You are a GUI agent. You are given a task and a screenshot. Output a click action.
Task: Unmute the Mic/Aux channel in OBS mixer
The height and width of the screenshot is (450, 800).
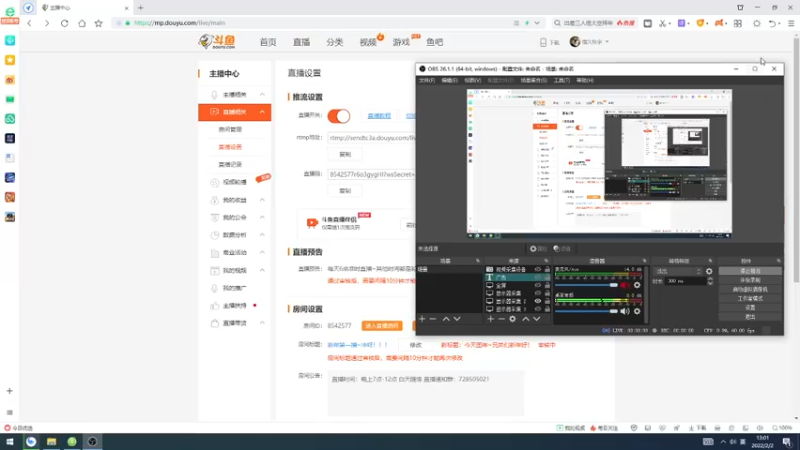click(x=625, y=285)
